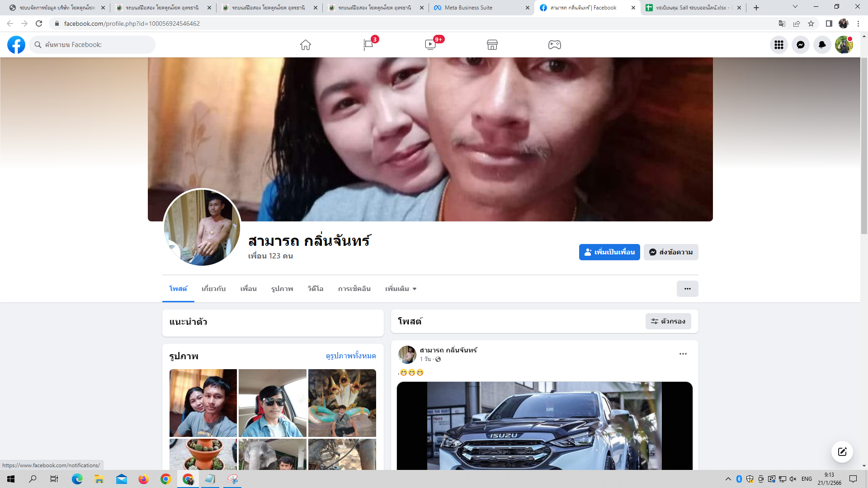Screen dimensions: 868x488
Task: Click the ส่งข้อความ message button
Action: click(671, 252)
